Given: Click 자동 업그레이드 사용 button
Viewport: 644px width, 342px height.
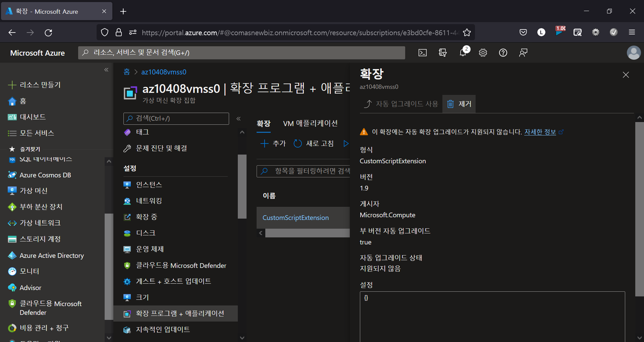Looking at the screenshot, I should point(401,104).
